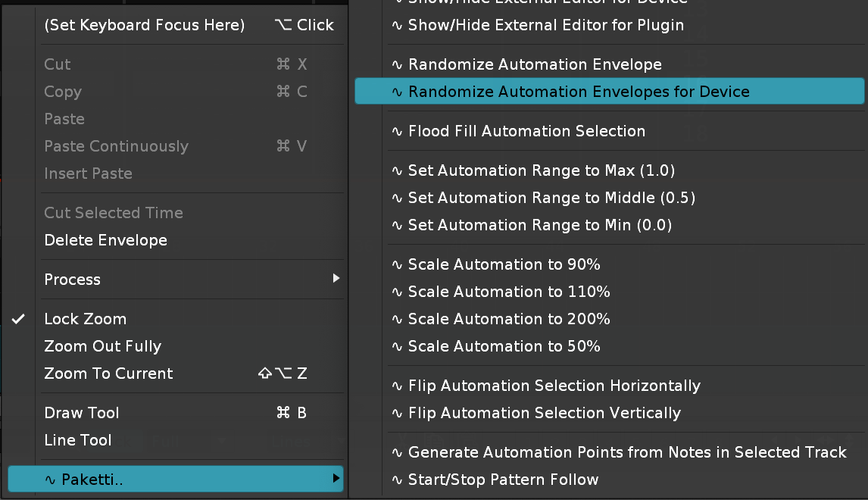Expand the Process submenu
Screen dimensions: 868x500
(x=73, y=280)
